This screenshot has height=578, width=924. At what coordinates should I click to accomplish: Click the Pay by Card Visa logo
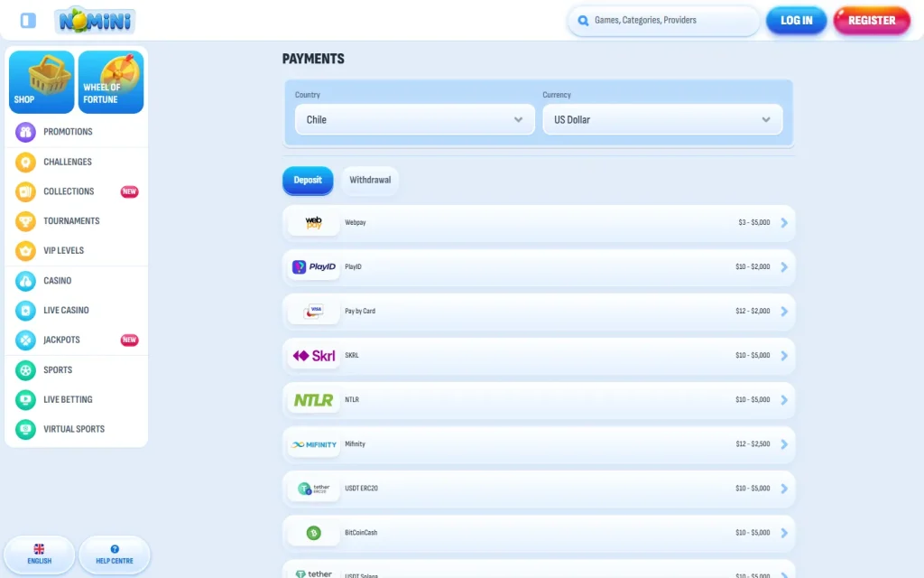(313, 311)
